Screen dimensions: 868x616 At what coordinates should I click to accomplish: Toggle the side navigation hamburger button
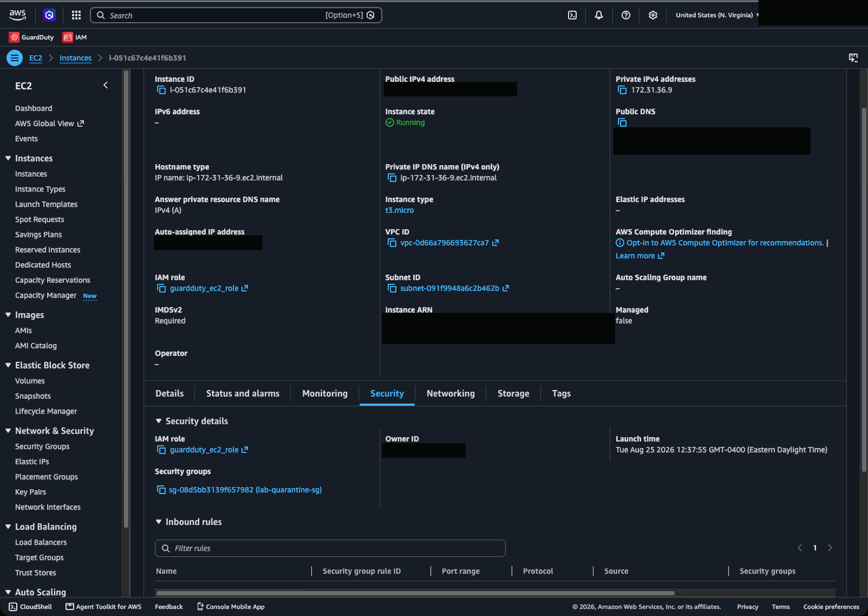(14, 58)
